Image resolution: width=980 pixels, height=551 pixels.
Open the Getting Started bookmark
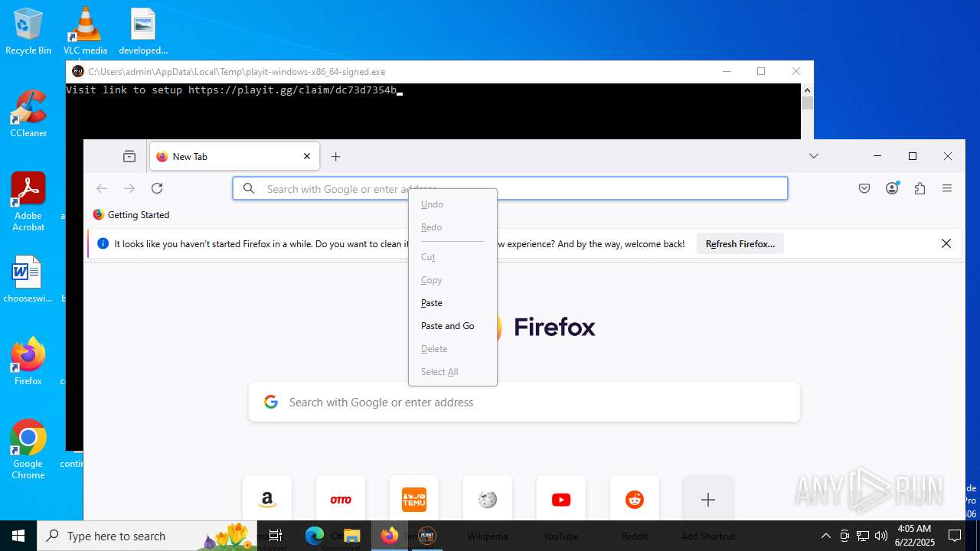point(131,215)
